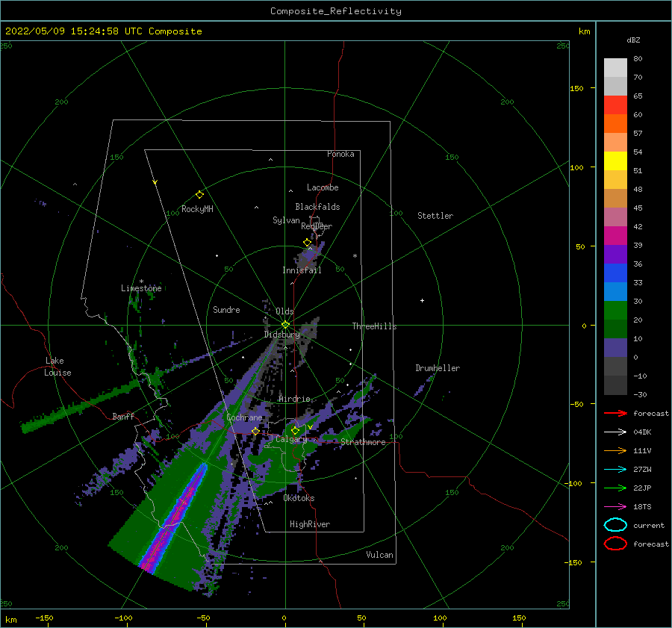Click the Calgary city label
Image resolution: width=672 pixels, height=628 pixels.
point(291,439)
